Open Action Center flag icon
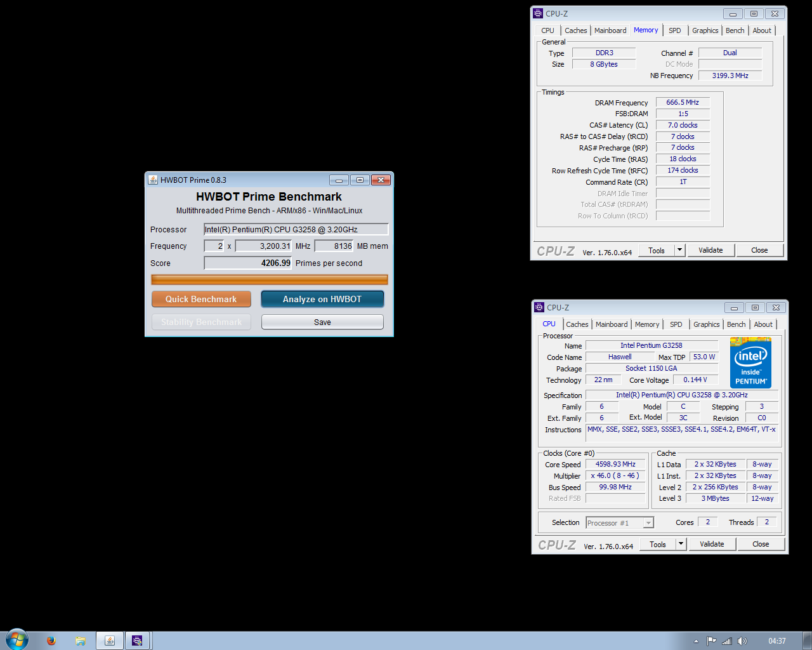This screenshot has height=650, width=812. point(711,641)
